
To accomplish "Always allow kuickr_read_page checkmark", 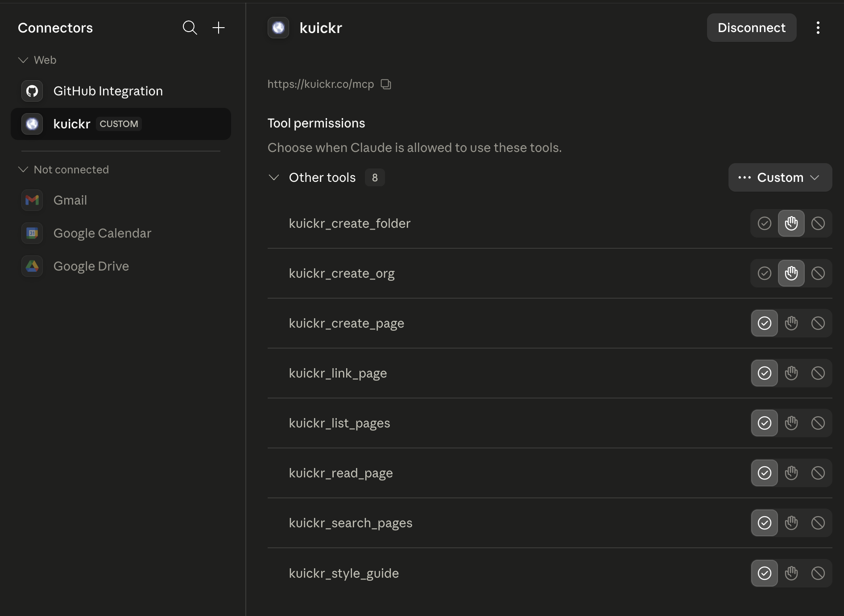I will click(x=765, y=473).
